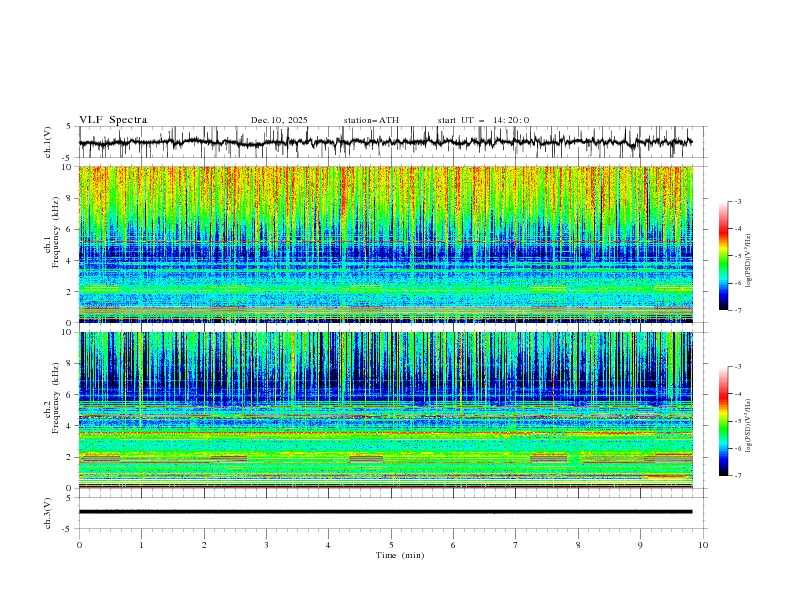Screen dimensions: 792x612
Task: Click the "-5" tick on ch.3(V) axis
Action: pyautogui.click(x=68, y=529)
